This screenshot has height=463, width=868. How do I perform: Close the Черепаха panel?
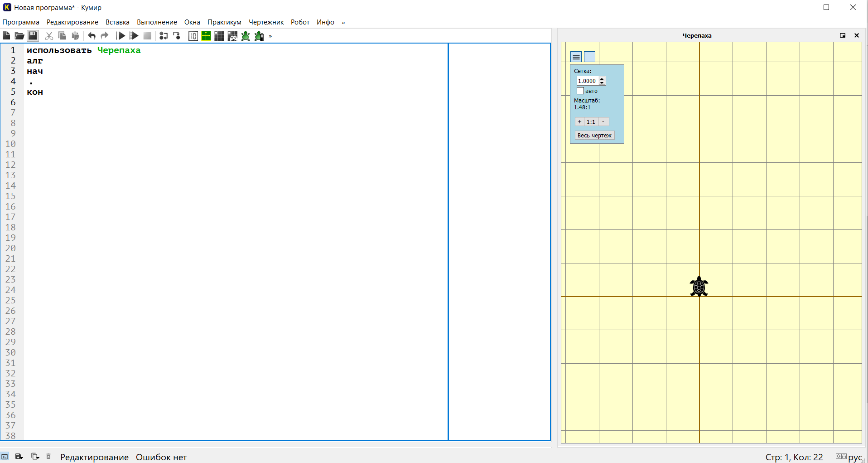coord(857,35)
